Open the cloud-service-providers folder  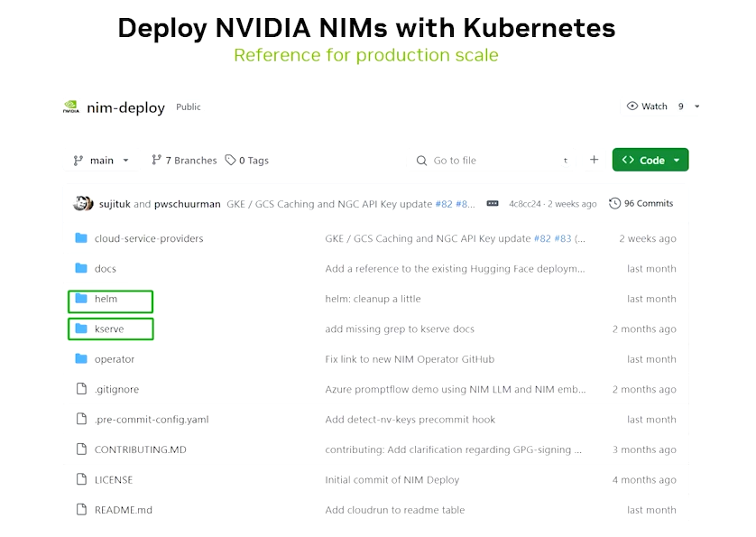[x=149, y=238]
